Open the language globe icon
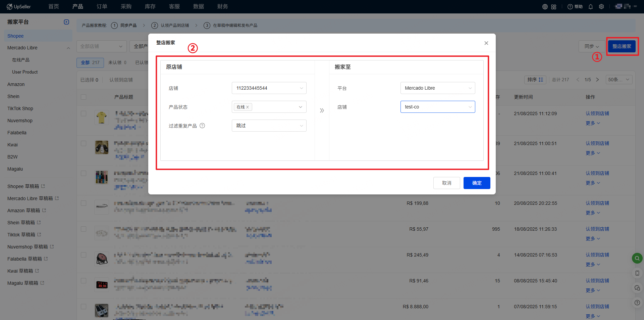 [x=545, y=7]
